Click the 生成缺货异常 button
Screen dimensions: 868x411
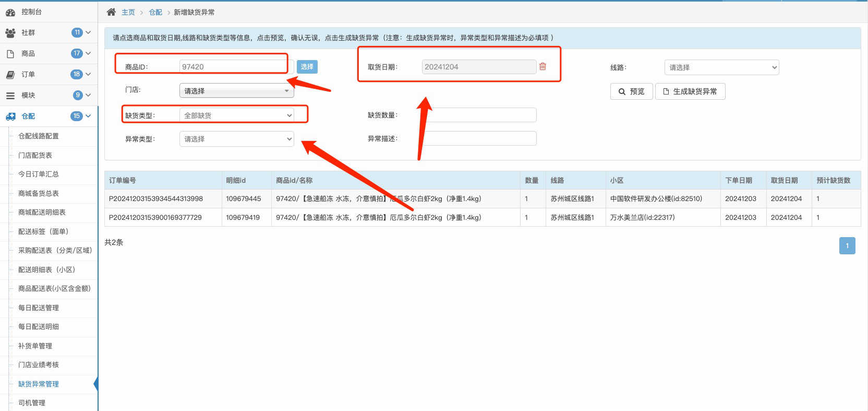pos(690,91)
